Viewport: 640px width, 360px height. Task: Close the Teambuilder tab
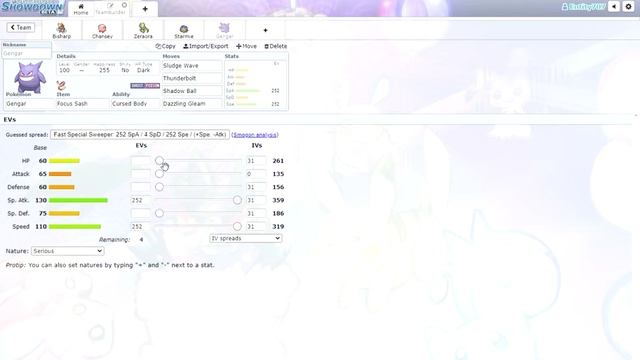pos(124,5)
